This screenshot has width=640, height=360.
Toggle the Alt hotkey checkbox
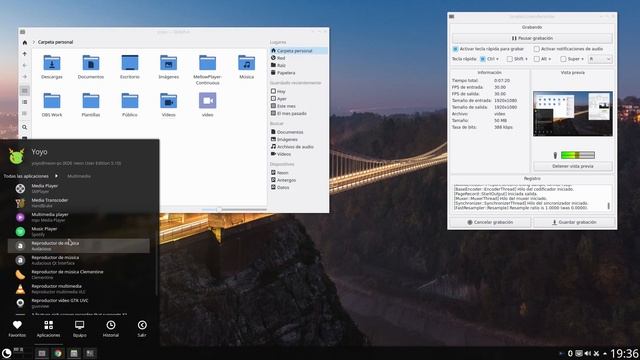coord(537,59)
